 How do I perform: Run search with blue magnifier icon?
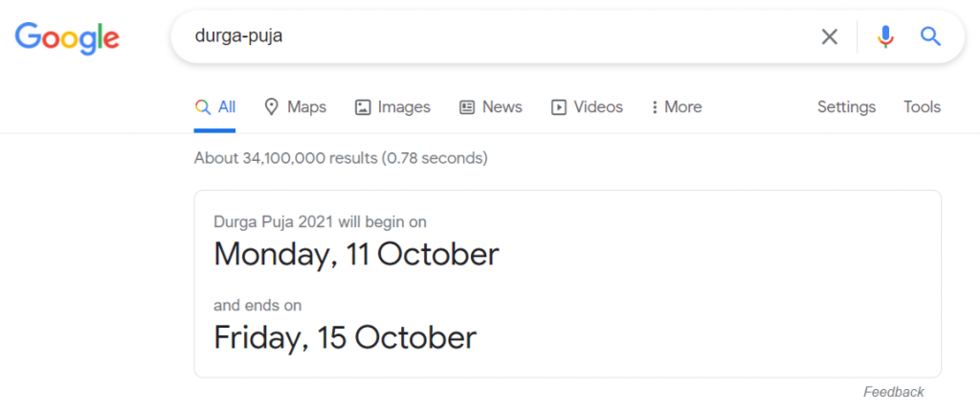930,37
